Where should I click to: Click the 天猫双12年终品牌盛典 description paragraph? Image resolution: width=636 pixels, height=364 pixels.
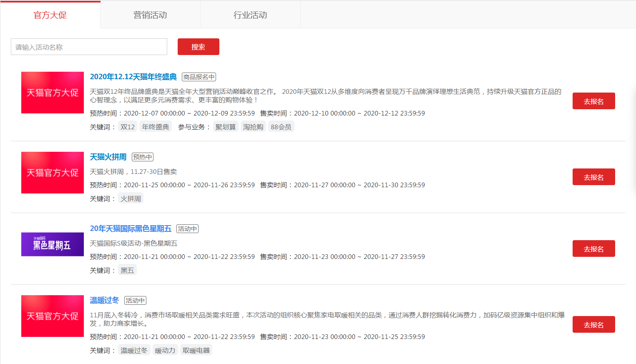(x=326, y=96)
